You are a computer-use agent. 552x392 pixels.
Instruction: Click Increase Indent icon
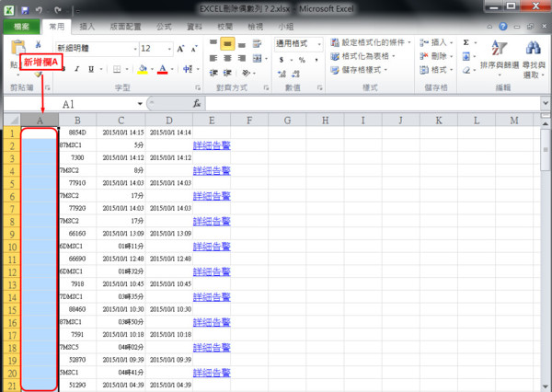227,73
